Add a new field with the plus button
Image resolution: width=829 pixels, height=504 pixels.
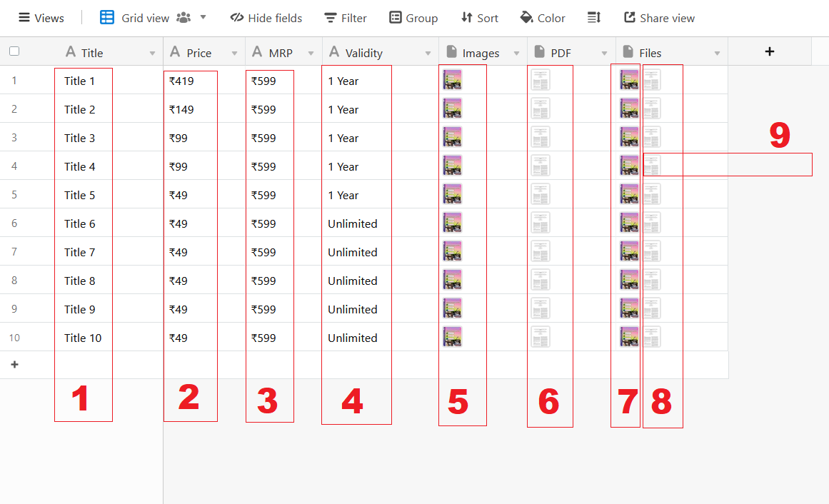[x=770, y=51]
